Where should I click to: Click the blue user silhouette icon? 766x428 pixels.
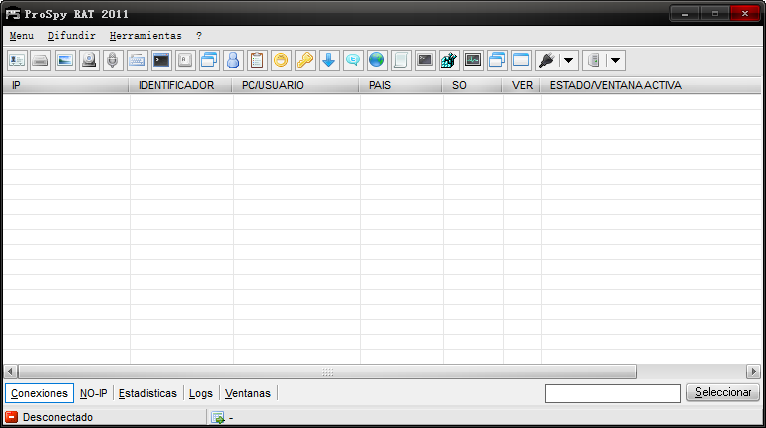coord(233,60)
